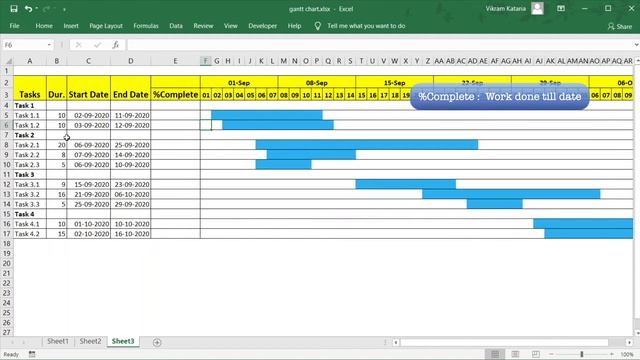Focus the Tell me what you want to do box
The height and width of the screenshot is (360, 640).
pyautogui.click(x=366, y=26)
